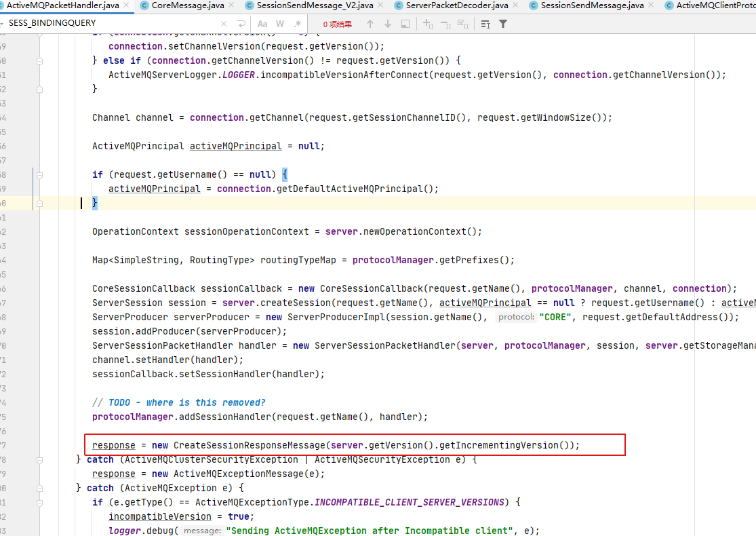Toggle whole Words (W) search option
This screenshot has width=756, height=536.
click(280, 24)
